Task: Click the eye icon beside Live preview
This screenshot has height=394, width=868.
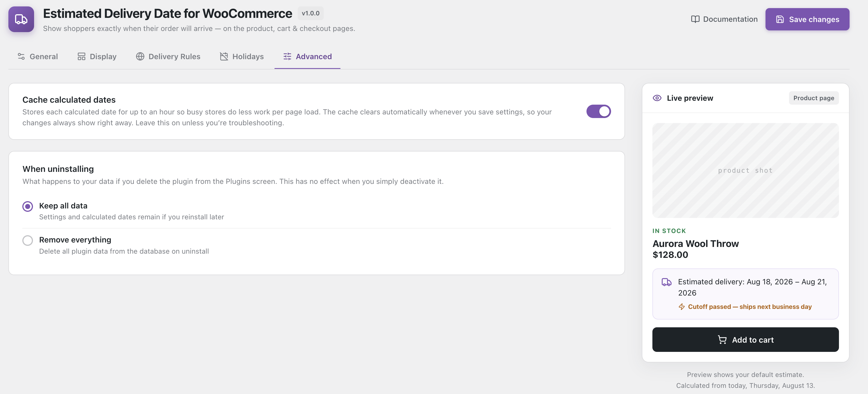Action: pos(657,98)
